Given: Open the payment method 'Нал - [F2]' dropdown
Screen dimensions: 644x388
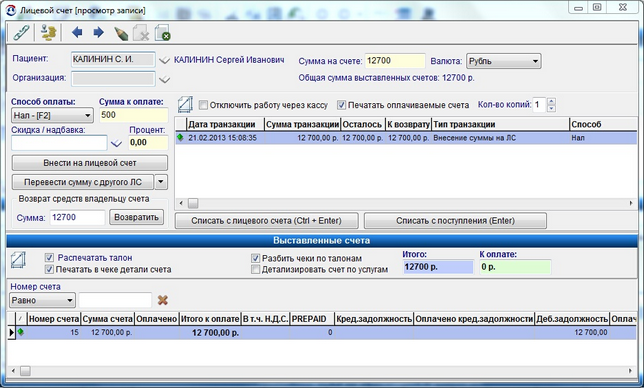Looking at the screenshot, I should point(52,115).
